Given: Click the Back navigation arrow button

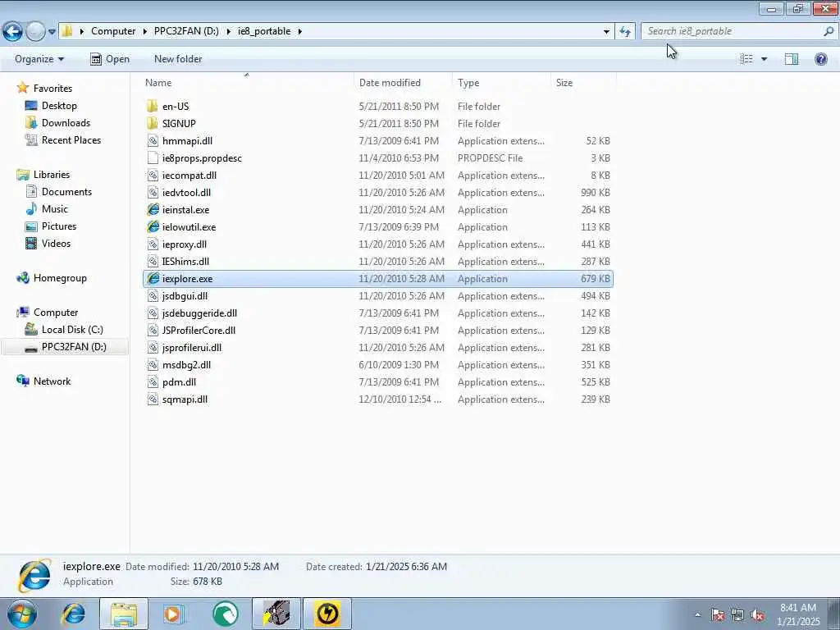Looking at the screenshot, I should (x=13, y=31).
